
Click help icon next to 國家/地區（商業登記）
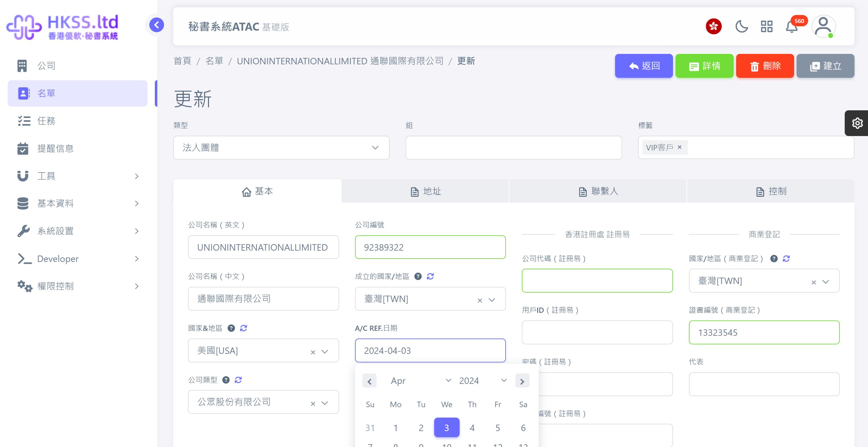click(774, 259)
